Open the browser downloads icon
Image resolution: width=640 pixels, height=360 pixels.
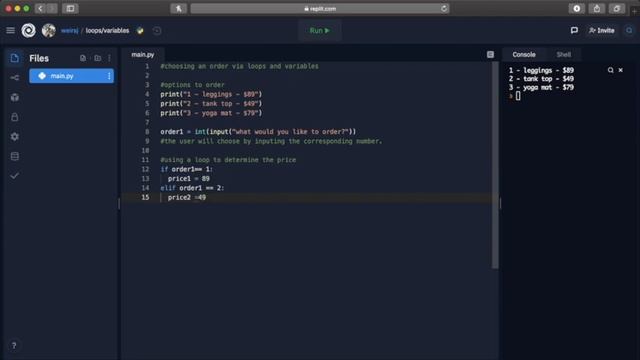click(576, 8)
